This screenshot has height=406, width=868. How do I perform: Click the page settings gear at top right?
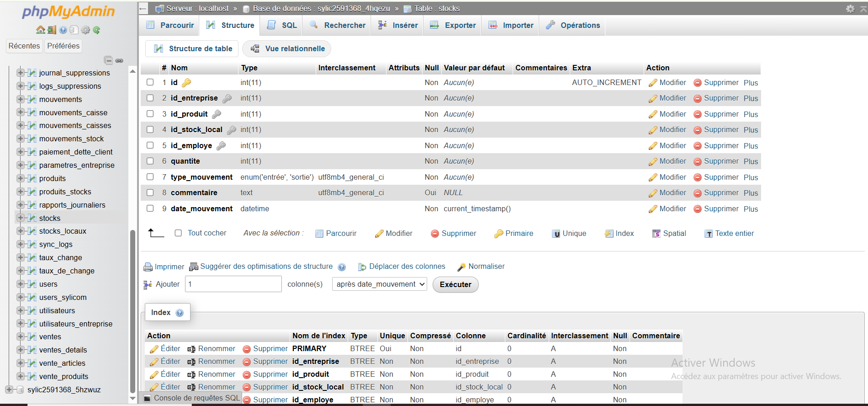tap(850, 9)
